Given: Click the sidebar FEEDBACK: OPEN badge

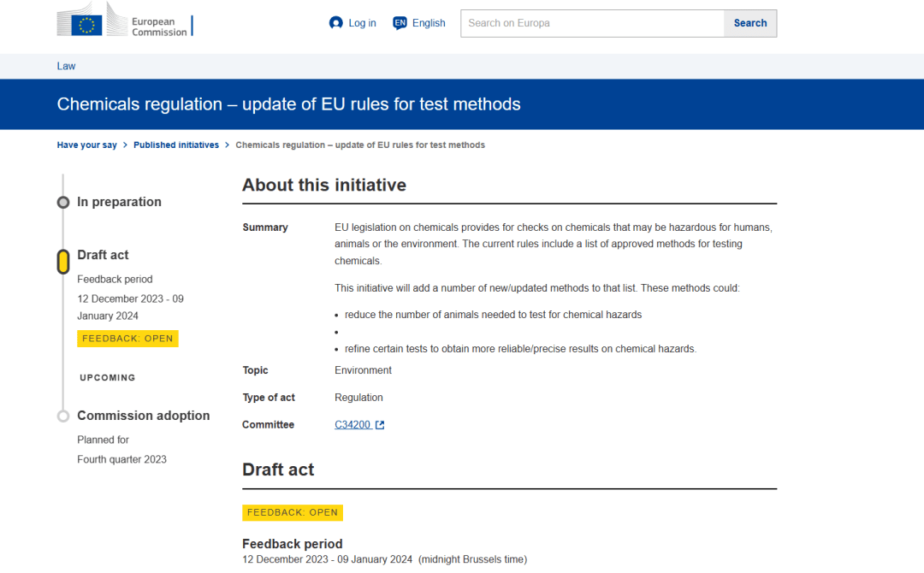Looking at the screenshot, I should point(127,339).
